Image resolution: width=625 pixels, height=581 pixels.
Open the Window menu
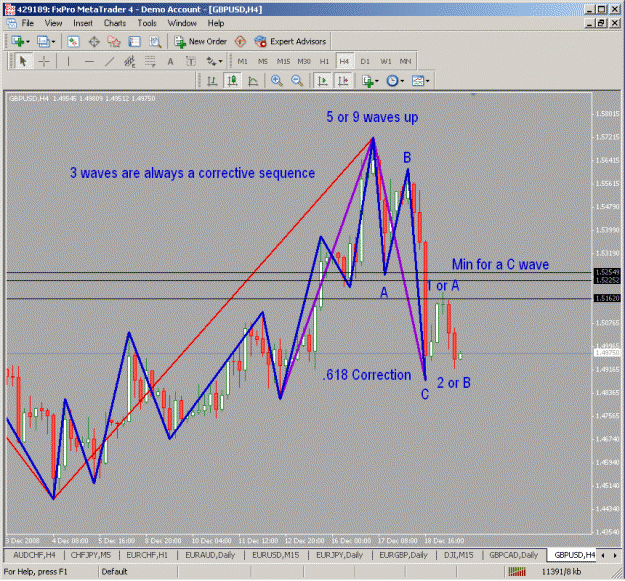182,23
